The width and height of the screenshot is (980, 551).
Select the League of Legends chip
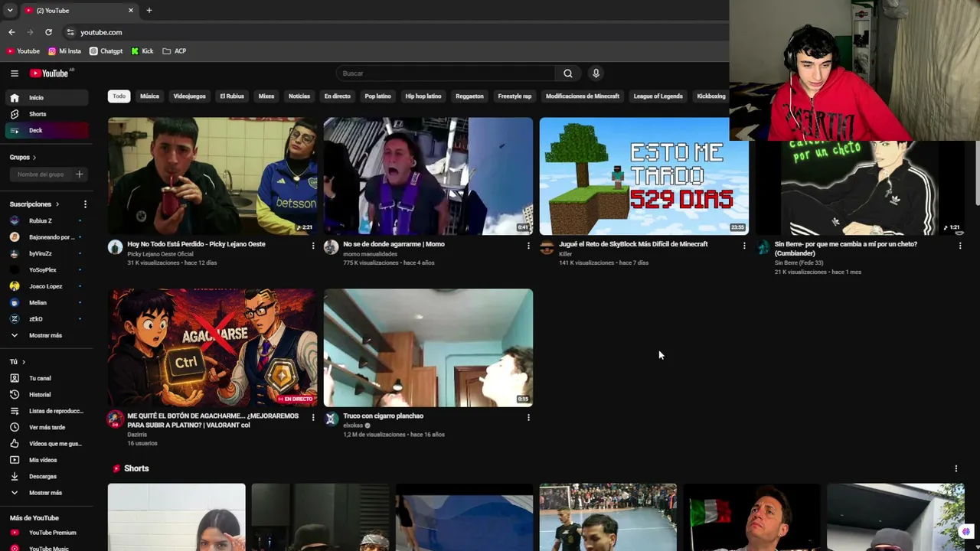coord(658,96)
